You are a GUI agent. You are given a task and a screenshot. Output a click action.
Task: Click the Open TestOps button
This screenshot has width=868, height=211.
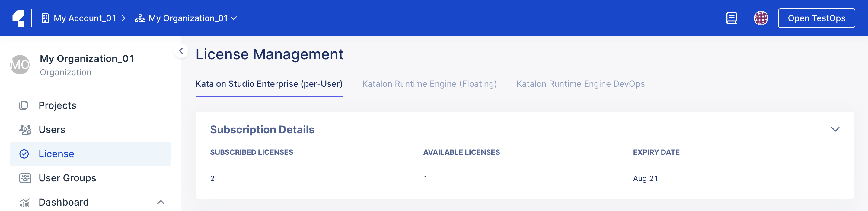(816, 18)
